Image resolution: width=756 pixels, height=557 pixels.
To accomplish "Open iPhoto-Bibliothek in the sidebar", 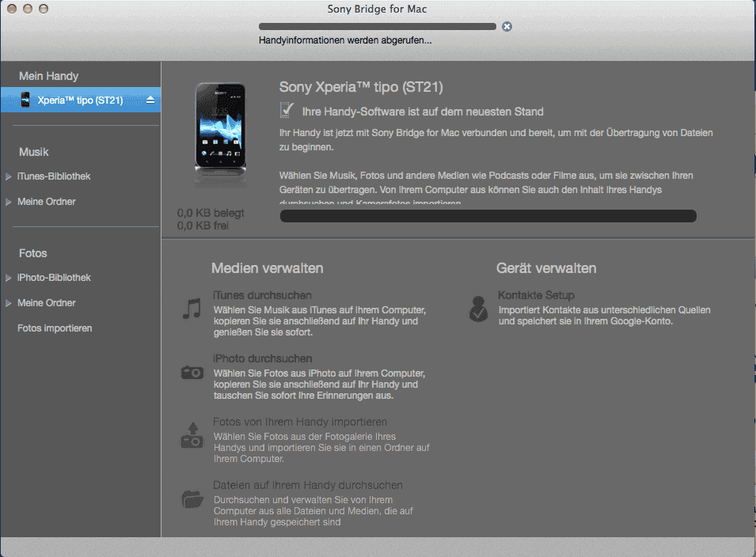I will 54,278.
